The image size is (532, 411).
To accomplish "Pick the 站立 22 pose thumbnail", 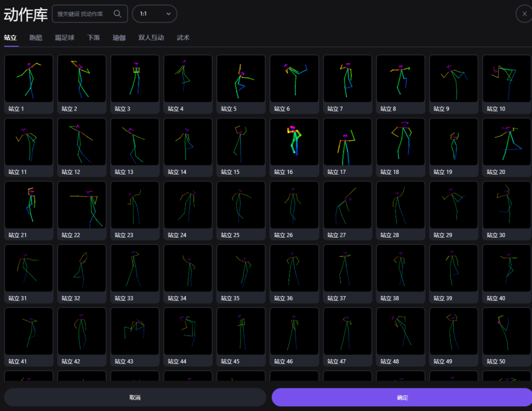I will (82, 205).
